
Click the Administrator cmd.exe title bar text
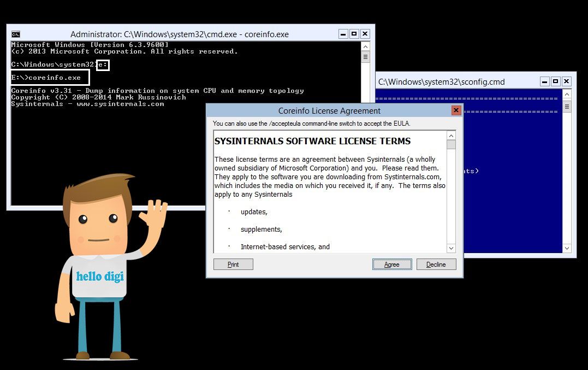(180, 34)
